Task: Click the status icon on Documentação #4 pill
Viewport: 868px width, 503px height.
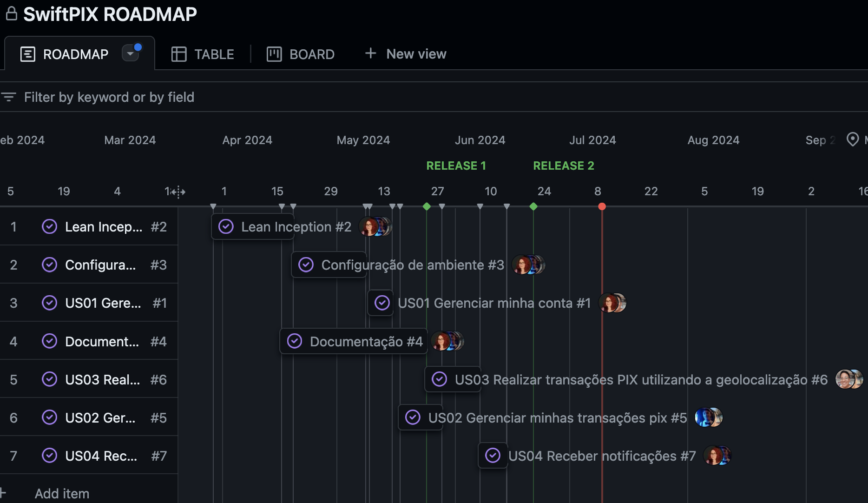Action: point(295,341)
